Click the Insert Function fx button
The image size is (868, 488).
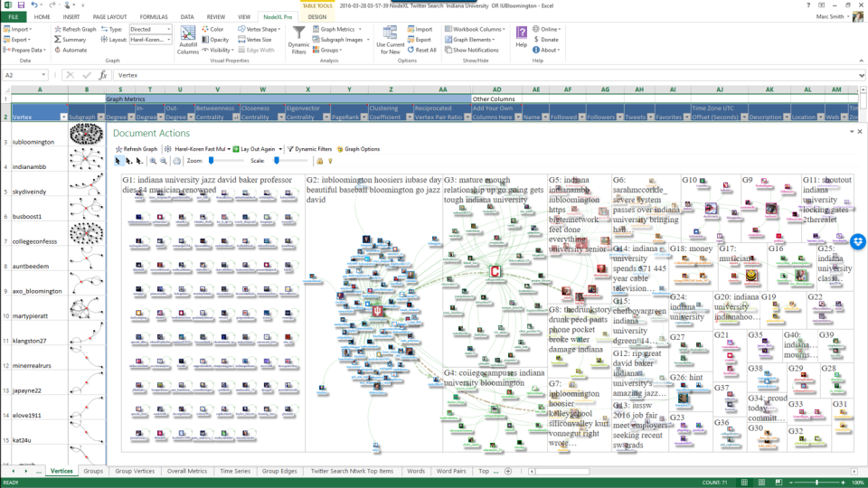103,75
